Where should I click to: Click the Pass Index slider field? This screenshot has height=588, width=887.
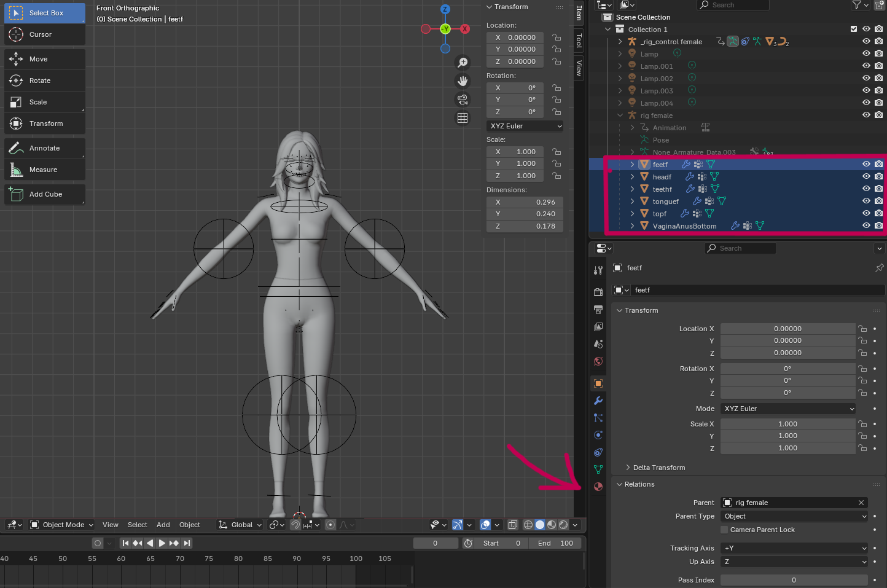click(x=794, y=580)
